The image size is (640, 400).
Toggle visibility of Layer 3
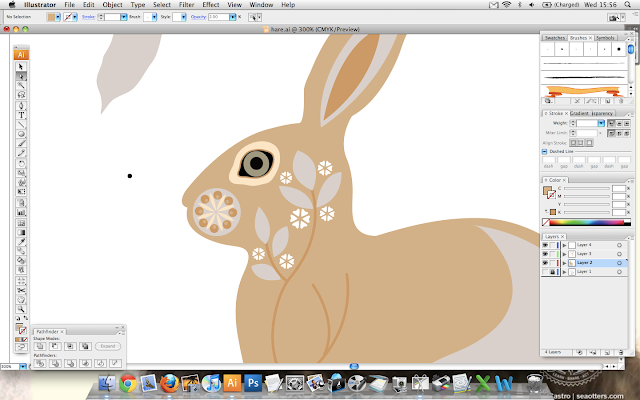(x=545, y=254)
